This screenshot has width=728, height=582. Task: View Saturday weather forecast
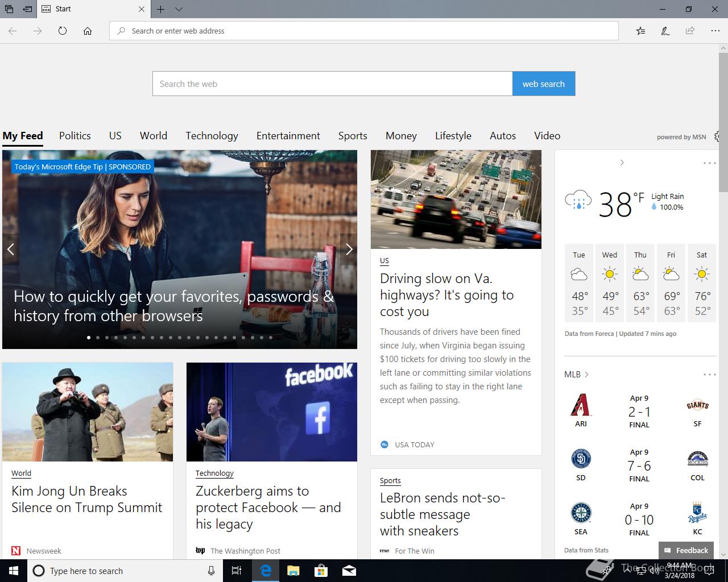click(x=702, y=284)
